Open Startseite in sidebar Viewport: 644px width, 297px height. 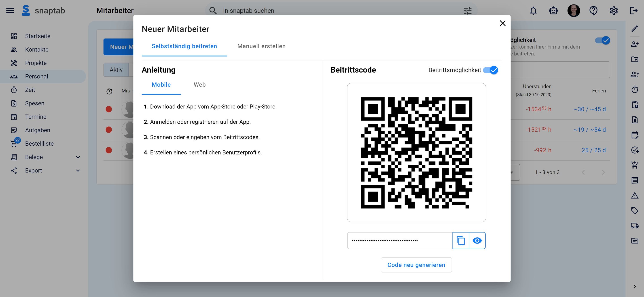coord(43,36)
